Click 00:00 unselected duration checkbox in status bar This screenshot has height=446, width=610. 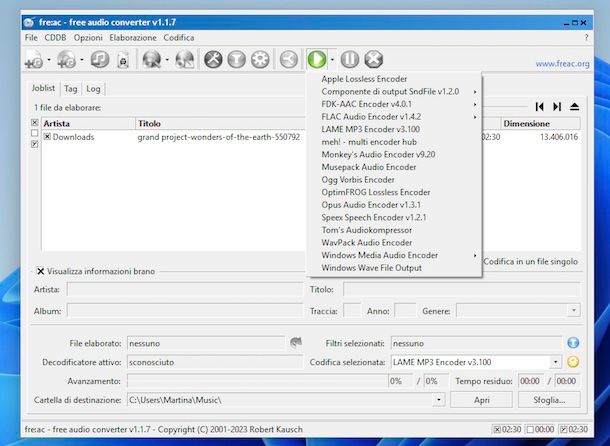click(530, 430)
